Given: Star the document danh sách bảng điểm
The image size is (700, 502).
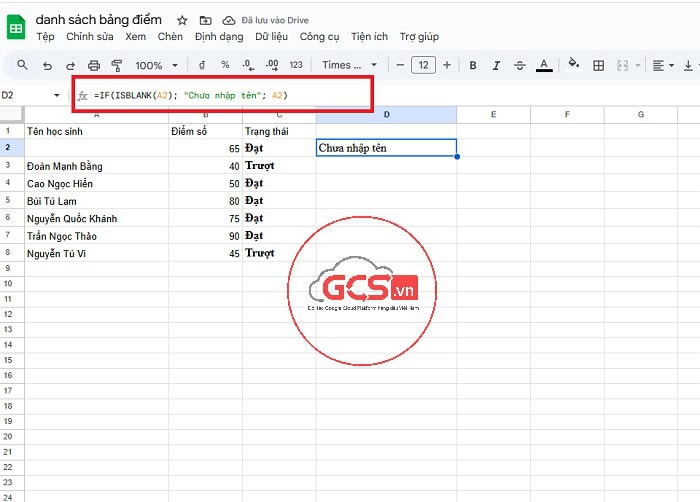Looking at the screenshot, I should click(x=182, y=20).
